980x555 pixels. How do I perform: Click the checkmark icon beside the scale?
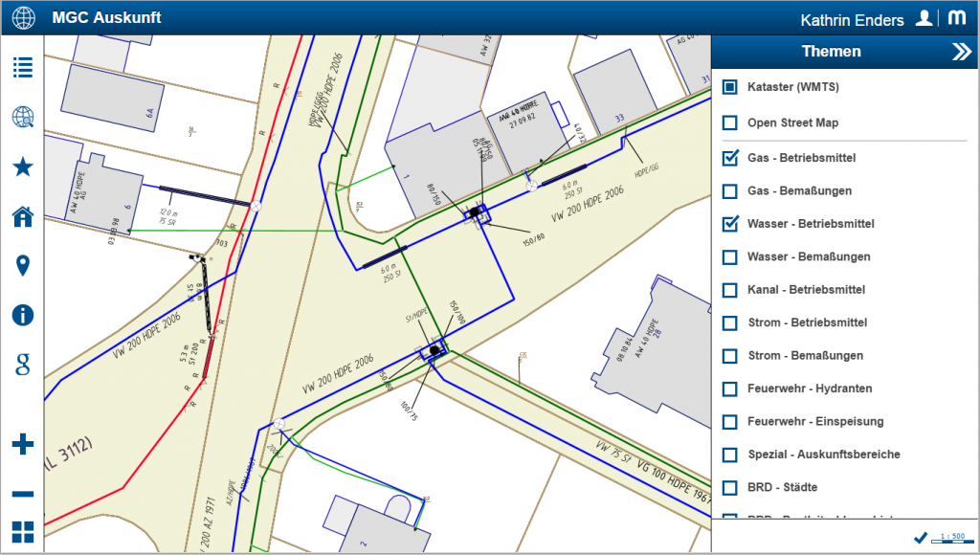[921, 538]
